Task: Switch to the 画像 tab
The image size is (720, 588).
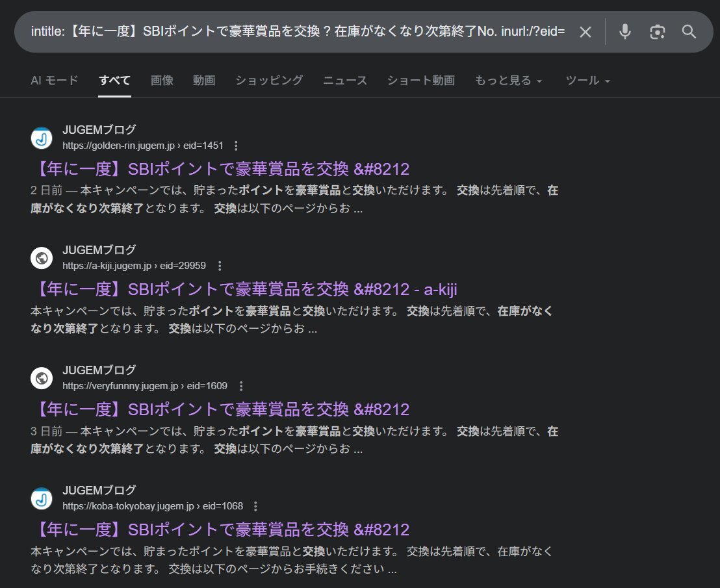Action: point(162,80)
